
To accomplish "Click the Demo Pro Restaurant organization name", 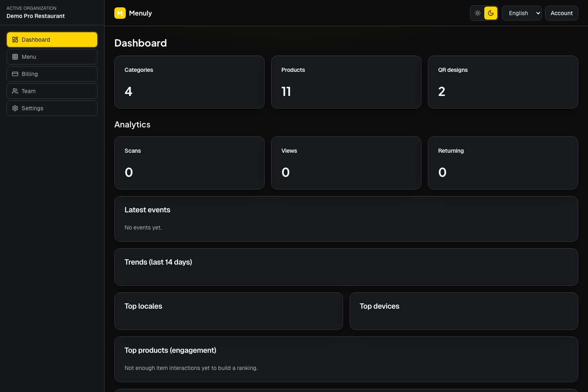I will click(36, 16).
